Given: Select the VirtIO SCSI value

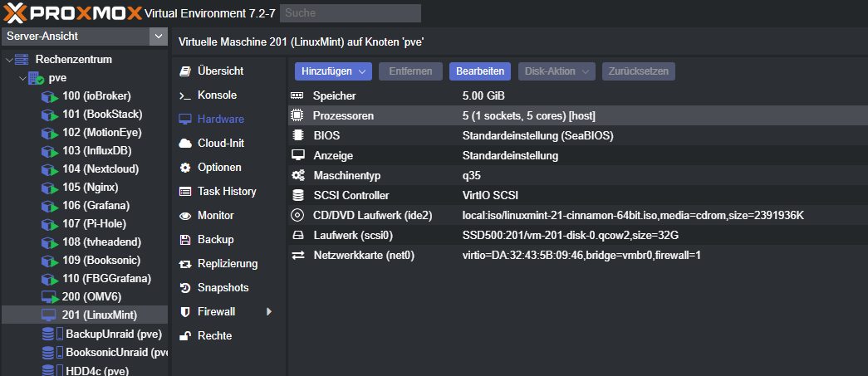Looking at the screenshot, I should (x=490, y=195).
